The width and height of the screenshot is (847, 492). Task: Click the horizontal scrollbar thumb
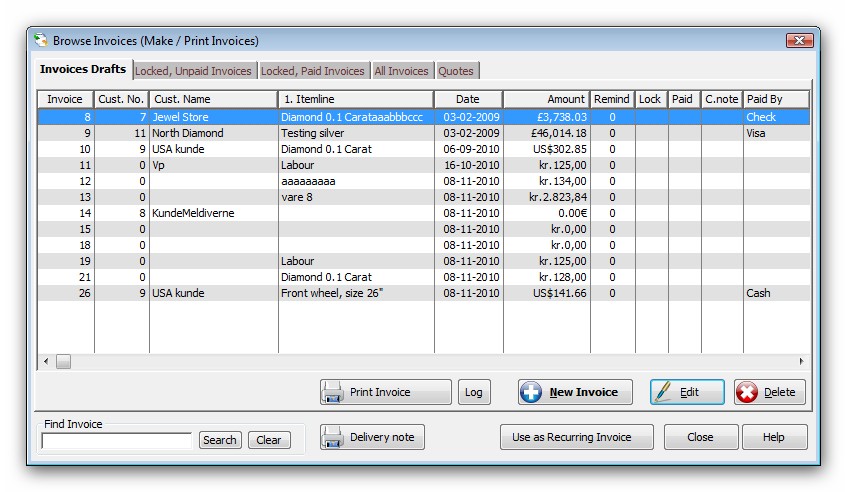point(64,361)
